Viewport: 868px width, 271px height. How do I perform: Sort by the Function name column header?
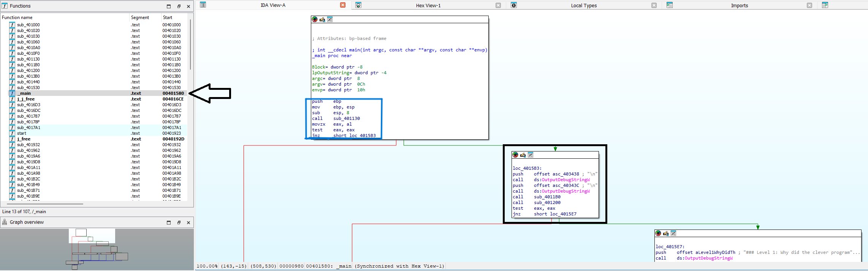coord(65,18)
